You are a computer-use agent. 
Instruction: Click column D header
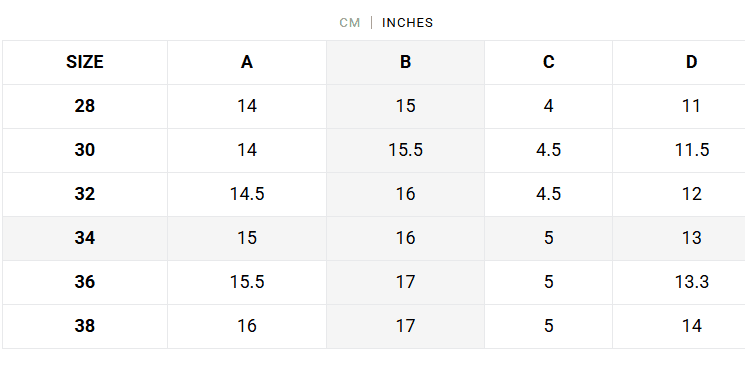pyautogui.click(x=691, y=62)
